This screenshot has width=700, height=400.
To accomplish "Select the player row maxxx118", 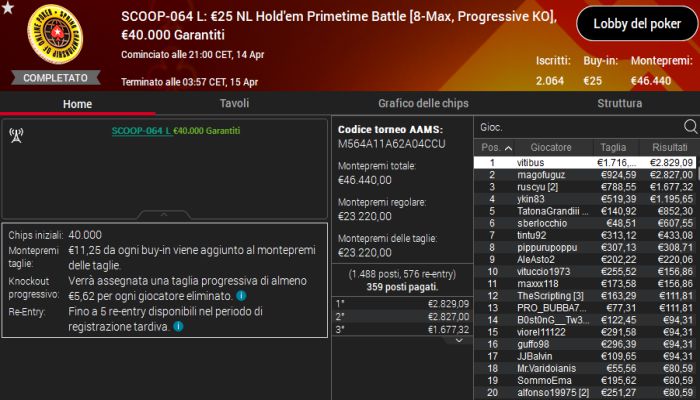I will point(585,283).
